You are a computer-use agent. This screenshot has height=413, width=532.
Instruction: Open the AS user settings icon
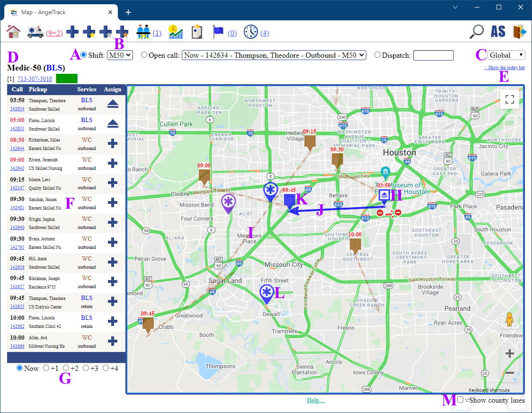click(x=498, y=32)
